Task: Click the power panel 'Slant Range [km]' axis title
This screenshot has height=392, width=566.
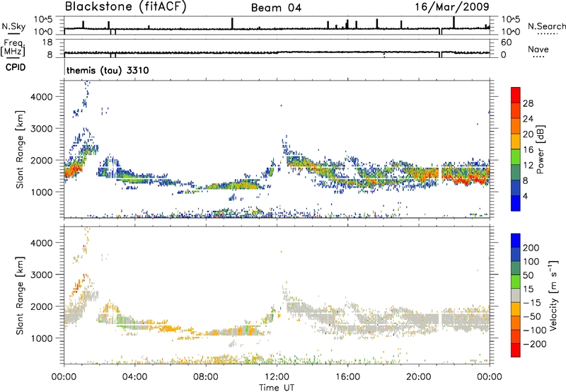Action: point(20,149)
